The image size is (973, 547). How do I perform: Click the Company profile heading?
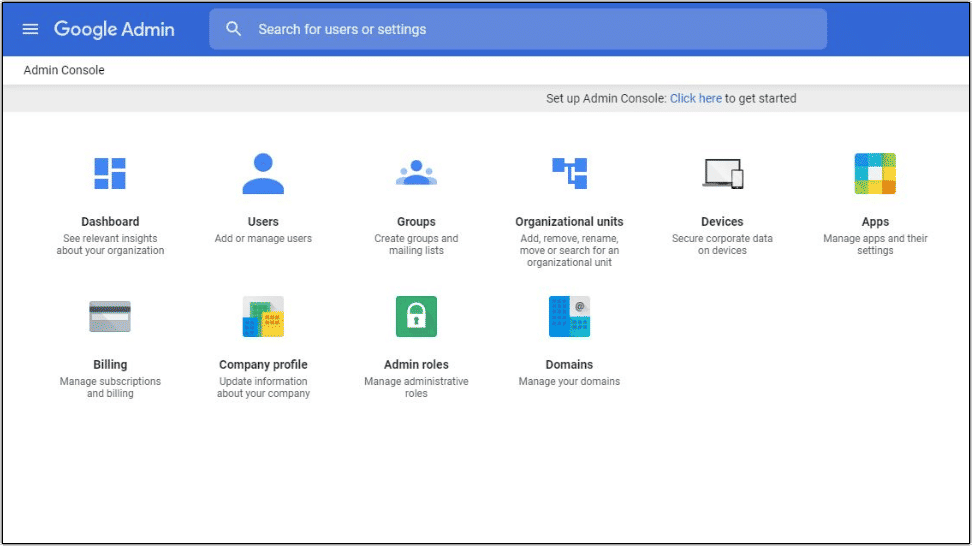click(x=263, y=364)
